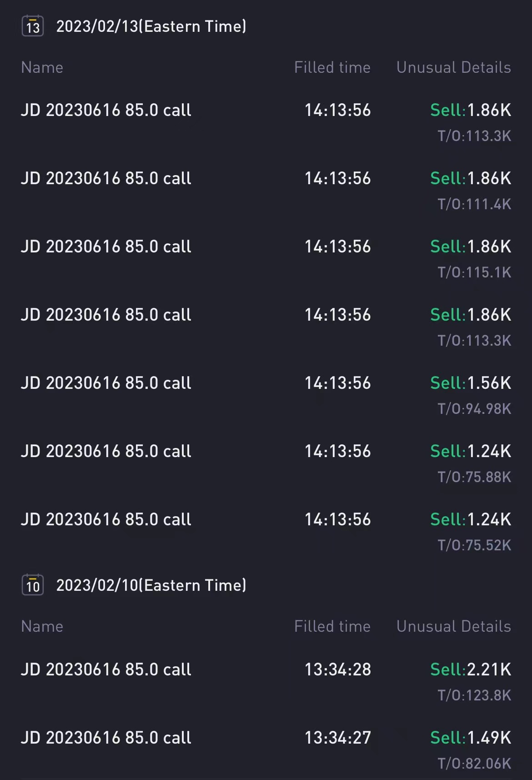Image resolution: width=532 pixels, height=780 pixels.
Task: Tap the calendar icon showing 10
Action: [33, 585]
